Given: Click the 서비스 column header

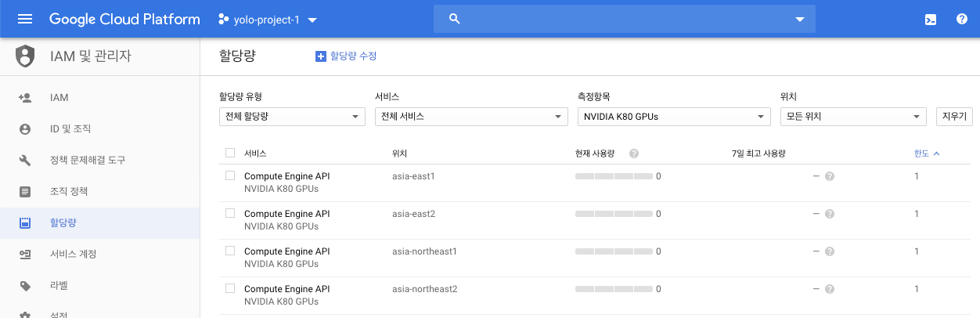Looking at the screenshot, I should click(255, 154).
